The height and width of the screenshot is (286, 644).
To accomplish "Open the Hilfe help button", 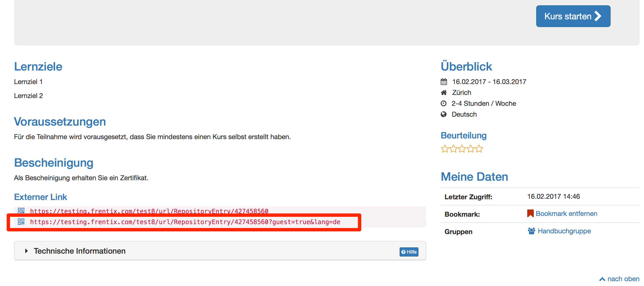I will click(409, 252).
